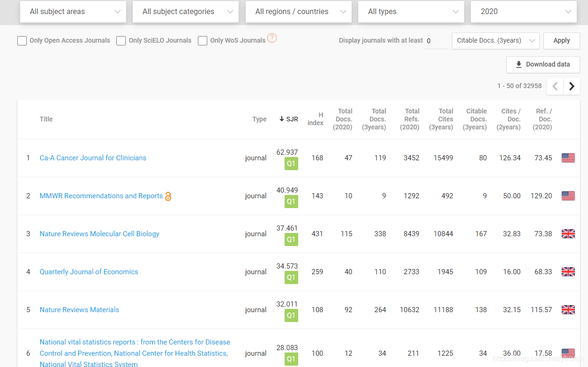Image resolution: width=588 pixels, height=367 pixels.
Task: Click US flag in Ca-A Cancer Journal row
Action: click(568, 158)
